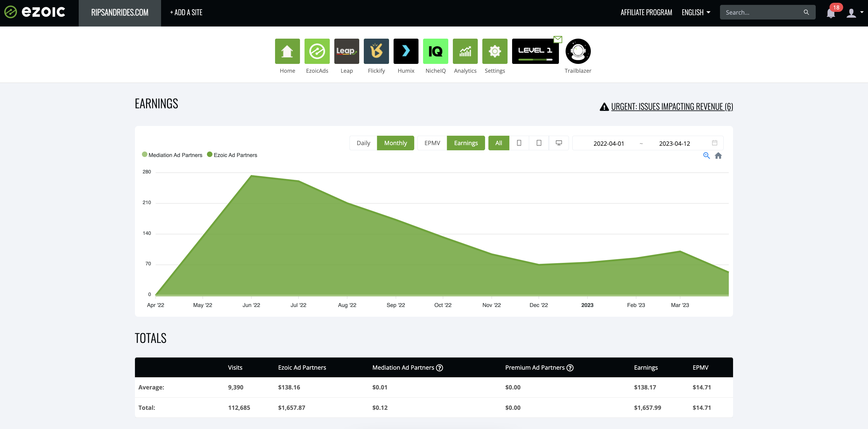Open the Trailblazer astronaut icon
Image resolution: width=868 pixels, height=429 pixels.
pyautogui.click(x=578, y=51)
